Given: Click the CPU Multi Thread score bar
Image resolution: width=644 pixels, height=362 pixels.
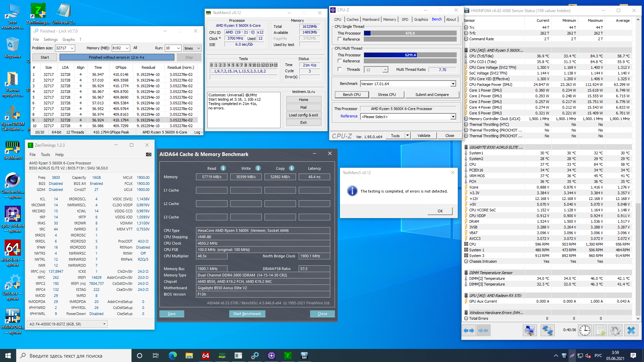Looking at the screenshot, I should (410, 55).
